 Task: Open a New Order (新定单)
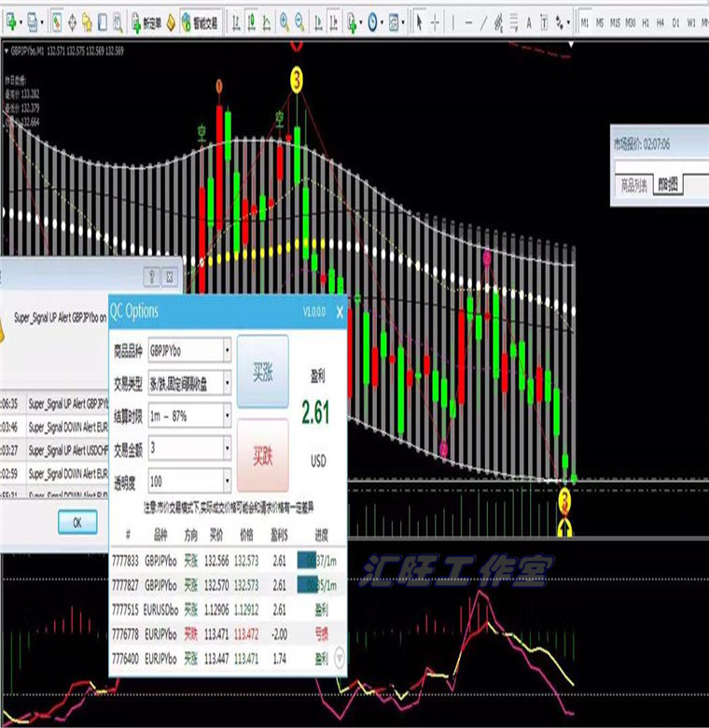(x=146, y=22)
